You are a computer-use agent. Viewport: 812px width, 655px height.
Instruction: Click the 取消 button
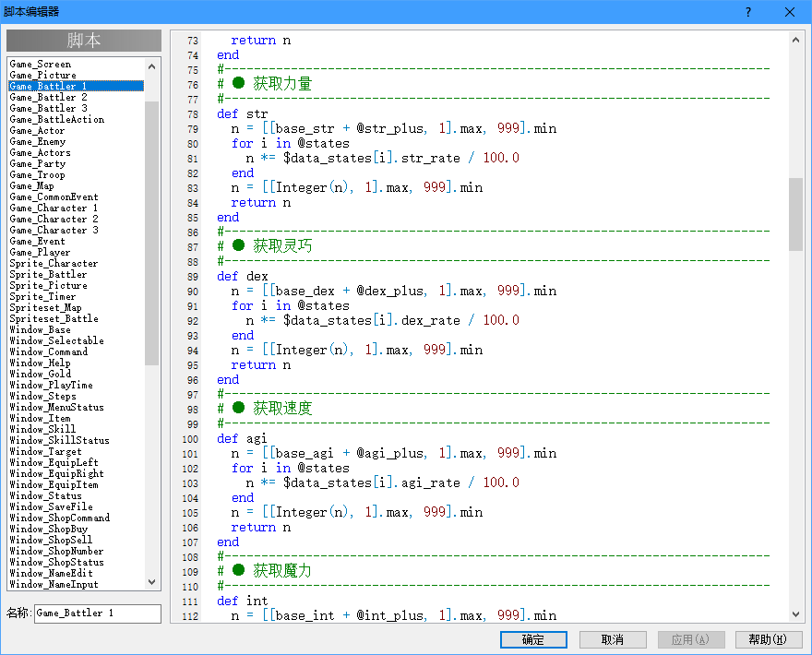tap(613, 639)
